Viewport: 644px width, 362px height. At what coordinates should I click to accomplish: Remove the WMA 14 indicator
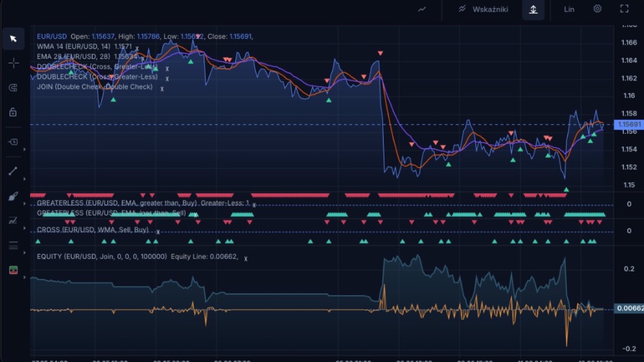(137, 49)
